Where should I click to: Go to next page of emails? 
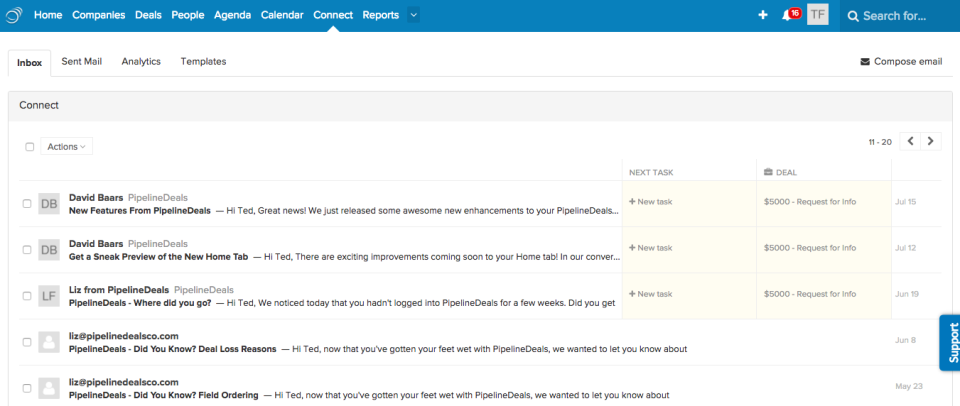click(931, 141)
